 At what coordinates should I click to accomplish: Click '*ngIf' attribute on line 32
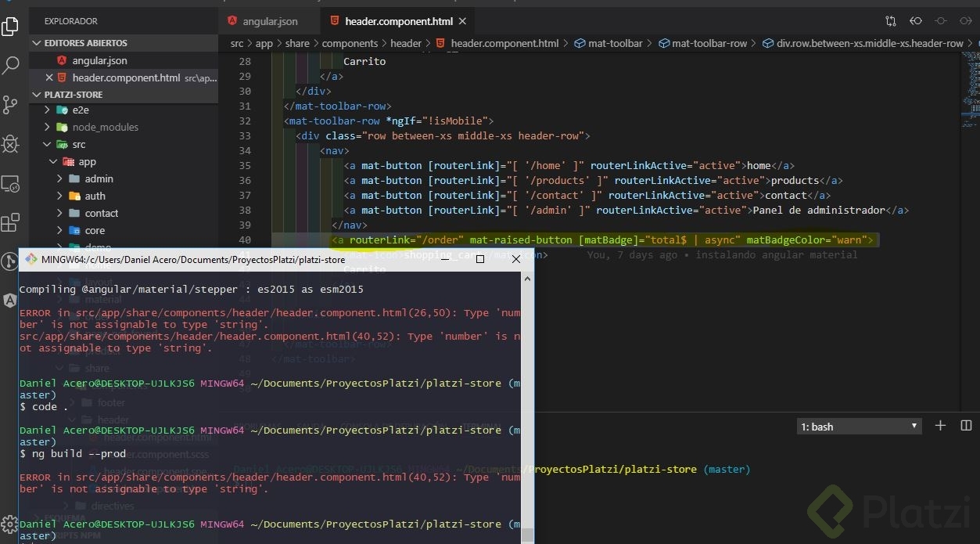tap(401, 121)
